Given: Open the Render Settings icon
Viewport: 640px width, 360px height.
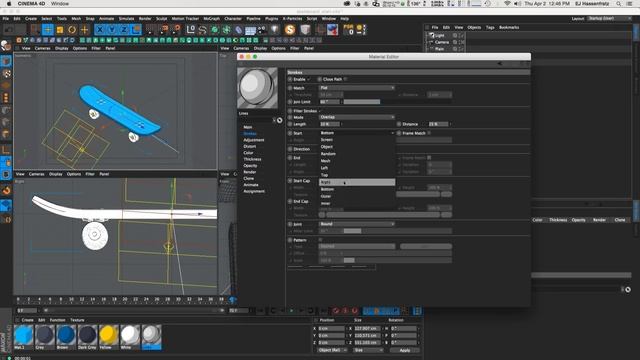Looking at the screenshot, I should [177, 30].
